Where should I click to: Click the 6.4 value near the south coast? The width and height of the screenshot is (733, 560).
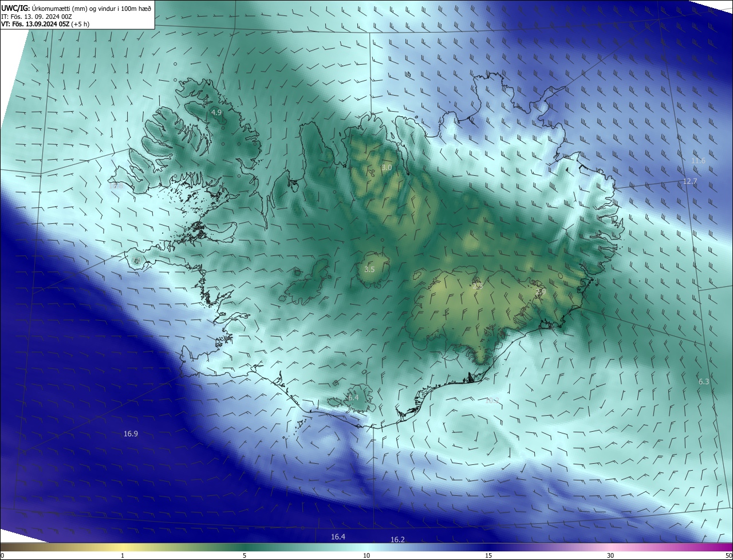353,397
